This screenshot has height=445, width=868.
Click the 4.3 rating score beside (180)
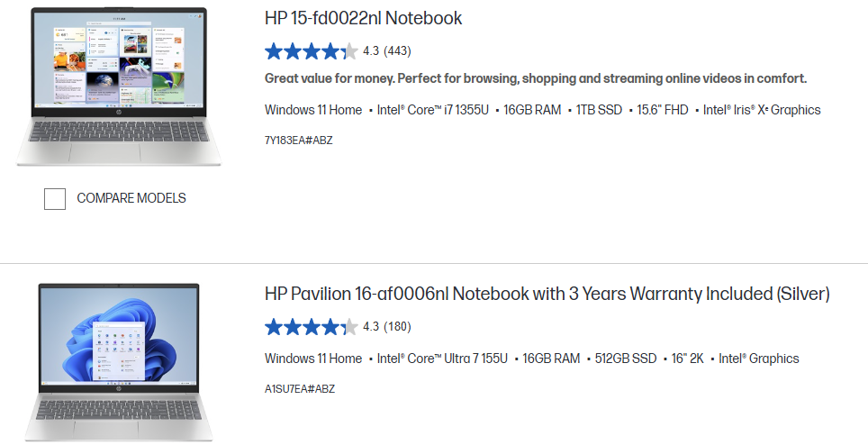click(371, 327)
